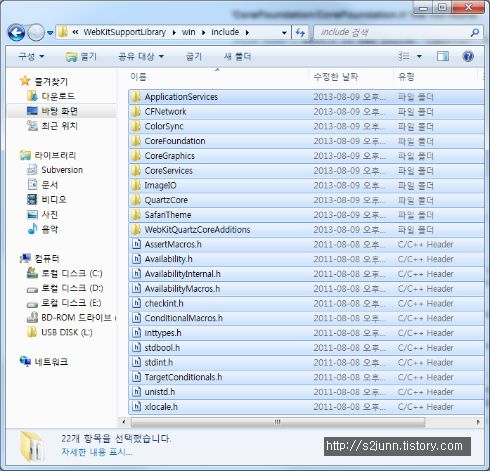Click the CFNetwork folder icon
Viewport: 490px width, 471px height.
136,111
